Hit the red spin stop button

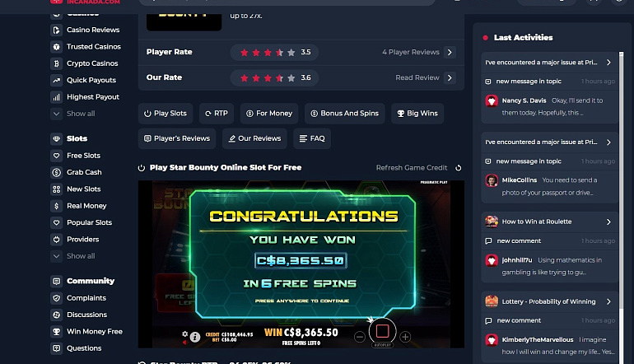[382, 331]
